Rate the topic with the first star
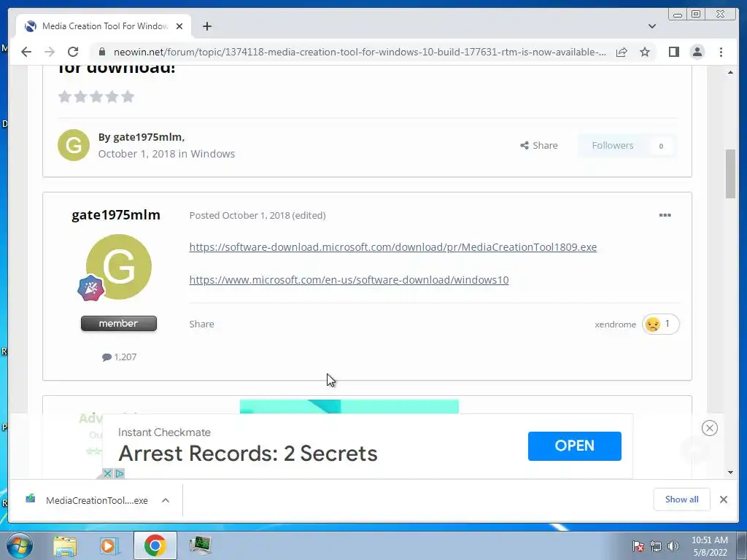Image resolution: width=747 pixels, height=560 pixels. pos(65,97)
